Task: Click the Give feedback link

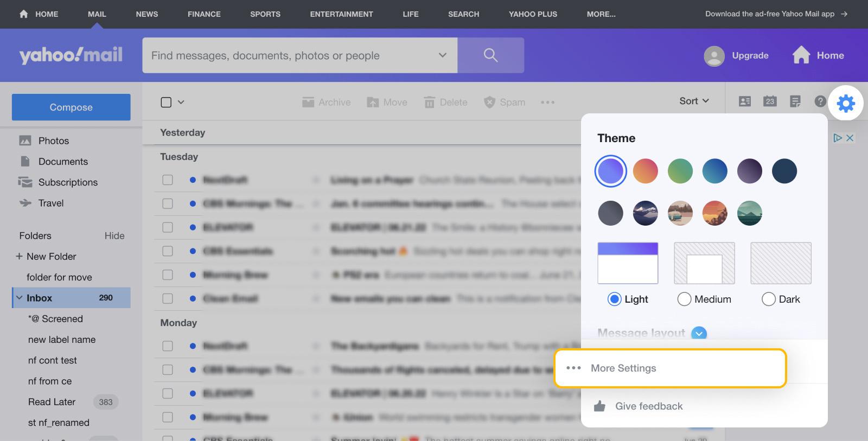Action: tap(649, 406)
